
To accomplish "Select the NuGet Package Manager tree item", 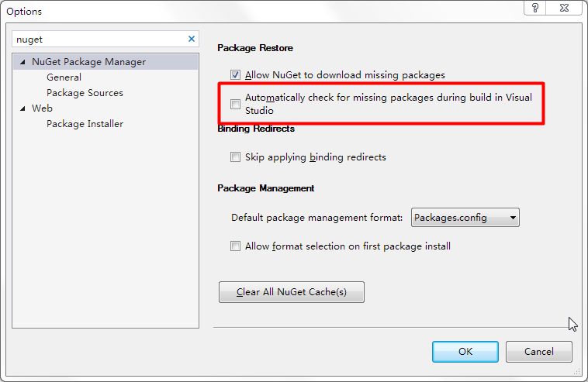I will 88,62.
